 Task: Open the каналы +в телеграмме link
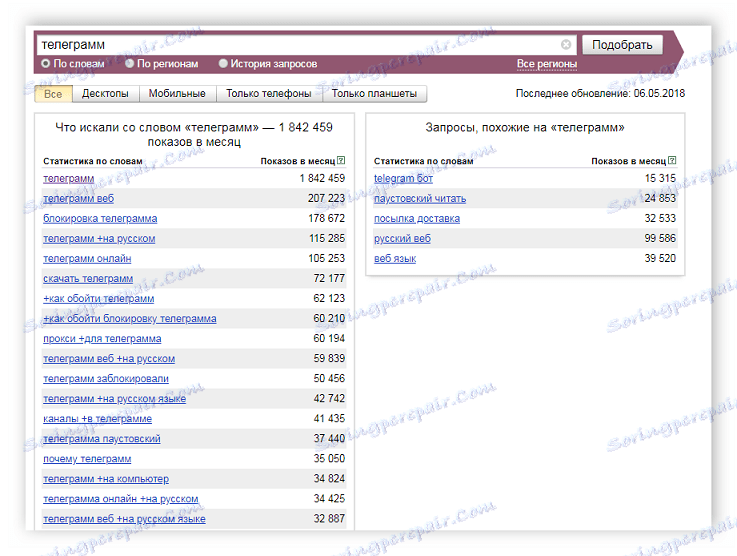pos(97,418)
